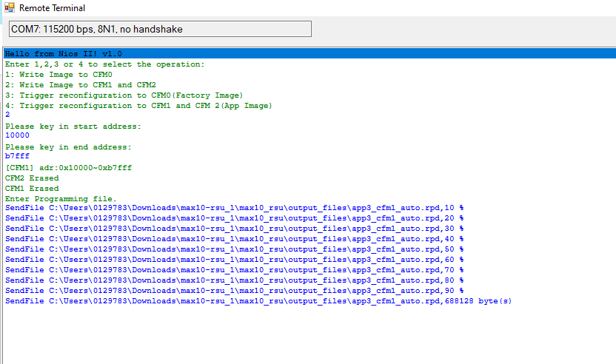Click option 1: Write Image to CFM0
Screen dimensions: 616x364
(x=58, y=75)
